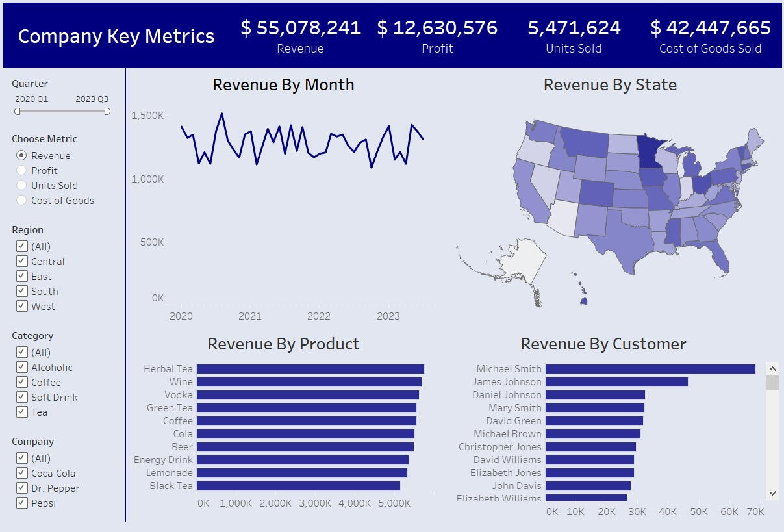
Task: Click the customer list scrollbar thumb
Action: [772, 383]
